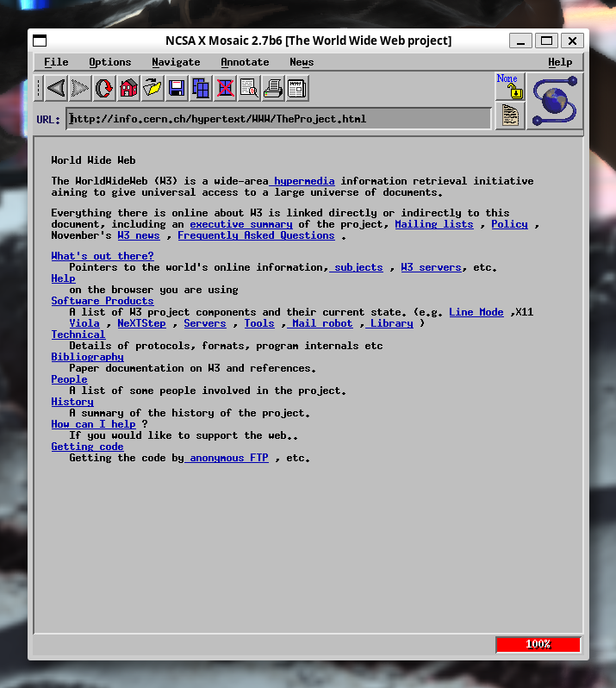
Task: Follow the Getting code link
Action: pyautogui.click(x=87, y=447)
